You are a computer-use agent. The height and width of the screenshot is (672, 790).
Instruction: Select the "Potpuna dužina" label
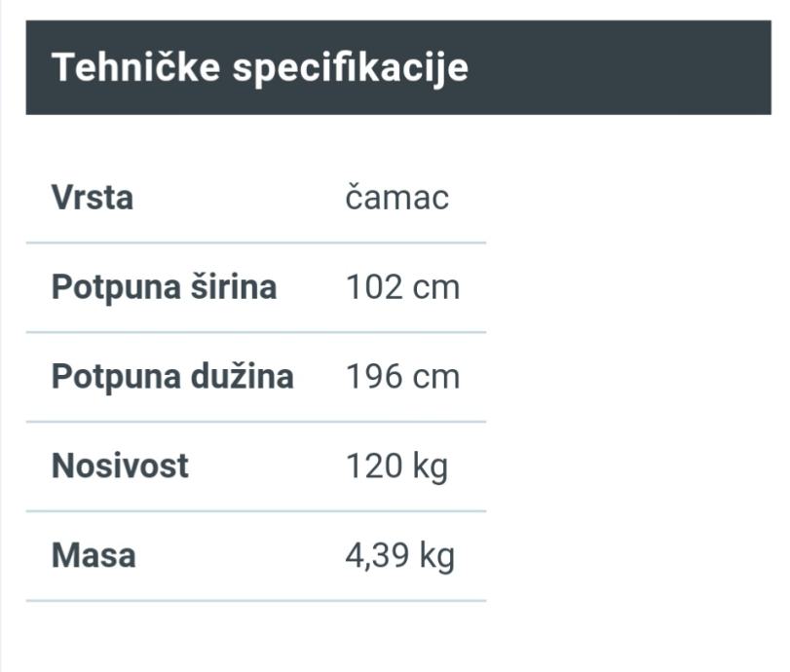pyautogui.click(x=172, y=376)
